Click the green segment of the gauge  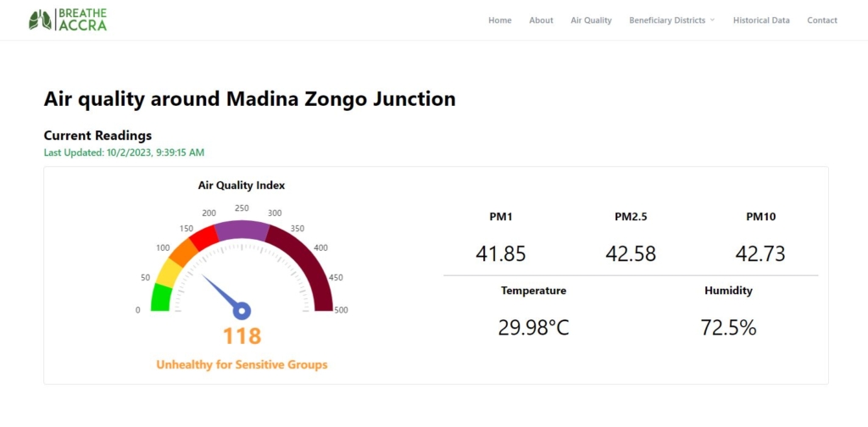(x=161, y=298)
